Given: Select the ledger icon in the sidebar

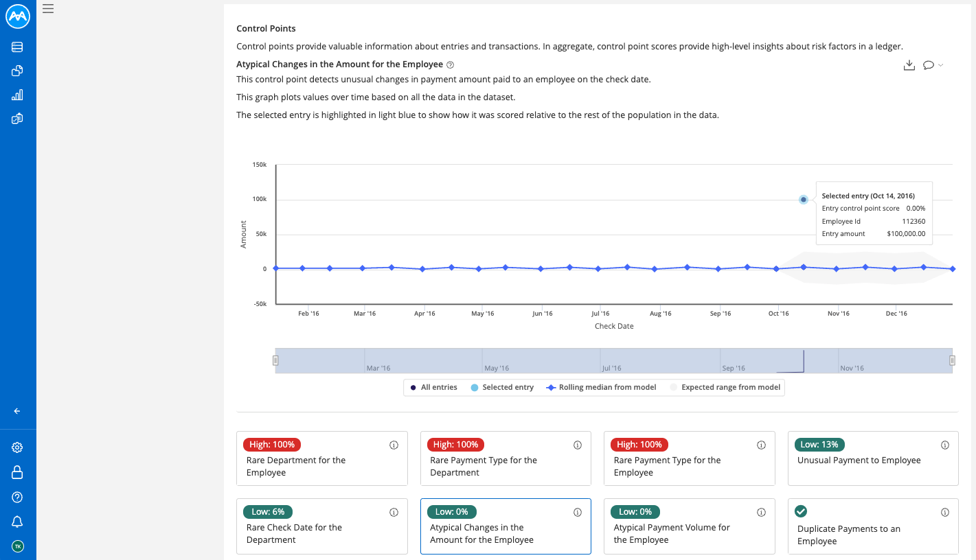Looking at the screenshot, I should 17,47.
